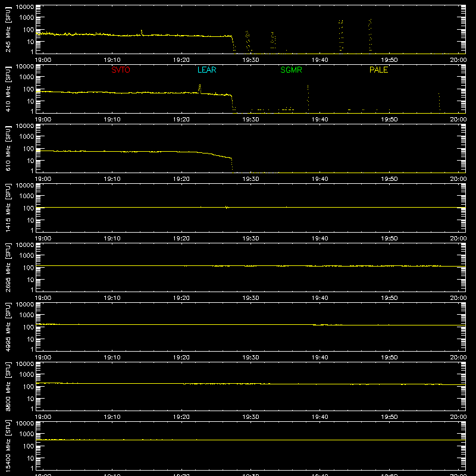Click the yellow PALE station label

tap(378, 70)
